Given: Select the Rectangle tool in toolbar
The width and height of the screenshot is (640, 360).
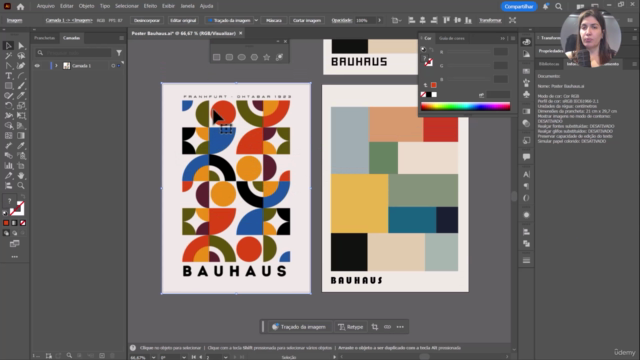Looking at the screenshot, I should click(x=8, y=86).
